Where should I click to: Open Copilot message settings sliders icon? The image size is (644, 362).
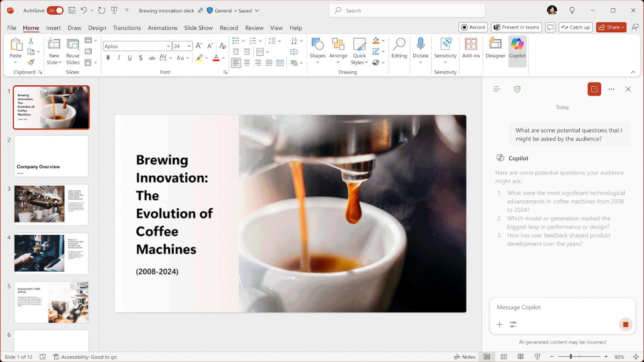point(513,325)
